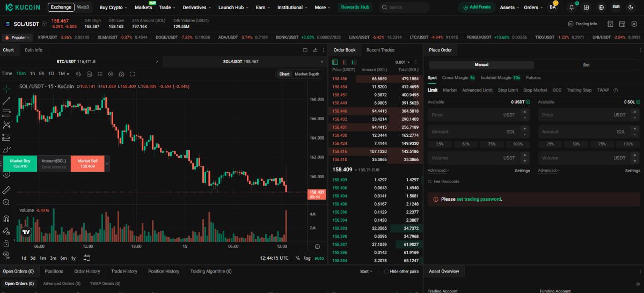Show buy orders only view
The image size is (644, 293).
pos(354,62)
